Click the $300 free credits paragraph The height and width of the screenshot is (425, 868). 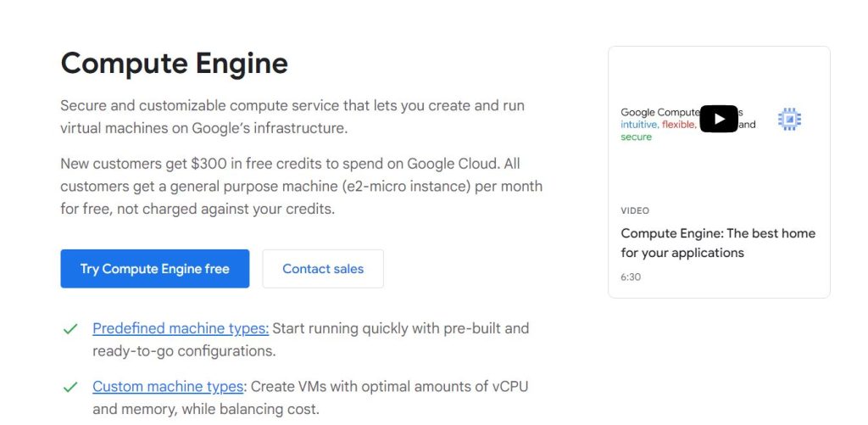[x=301, y=186]
